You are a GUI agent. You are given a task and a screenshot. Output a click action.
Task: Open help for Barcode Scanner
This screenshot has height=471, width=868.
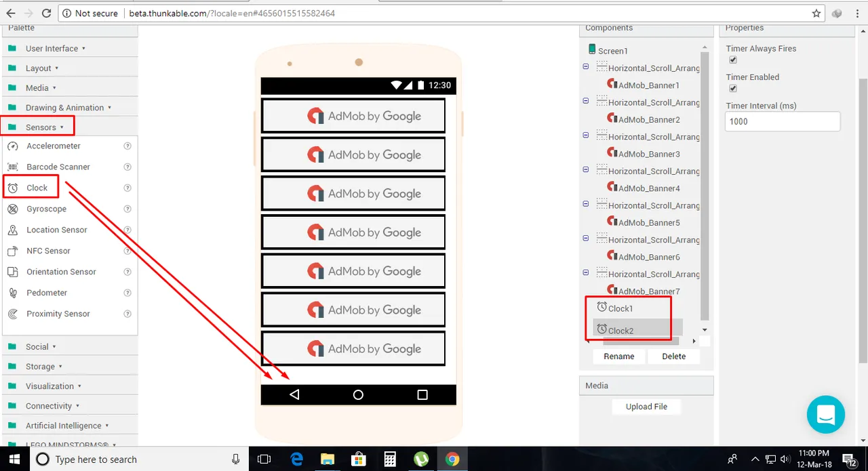click(x=127, y=167)
